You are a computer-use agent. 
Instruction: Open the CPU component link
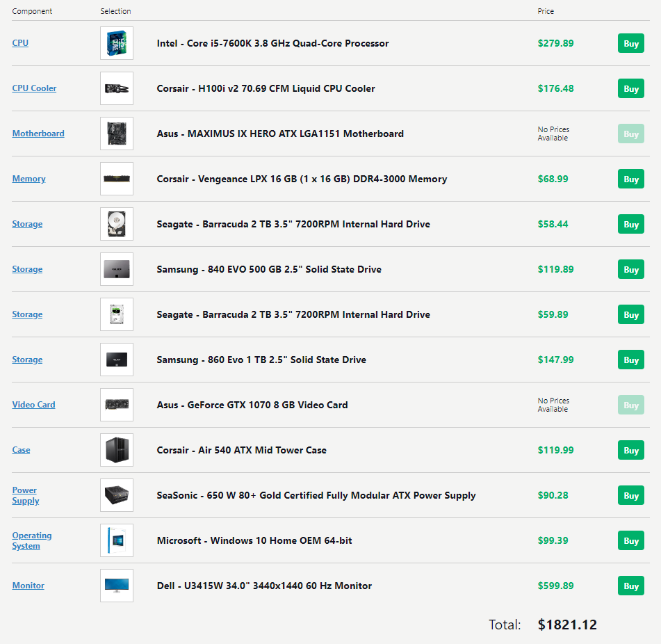pos(20,43)
